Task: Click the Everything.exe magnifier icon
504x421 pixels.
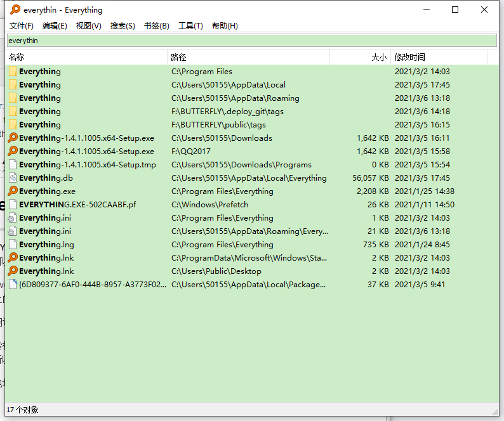Action: click(13, 191)
